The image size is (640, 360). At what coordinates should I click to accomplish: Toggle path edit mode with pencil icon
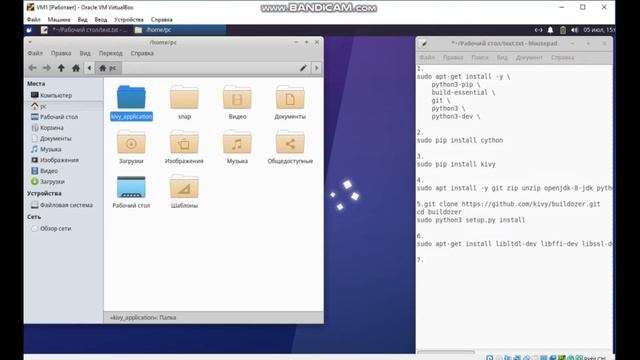tap(303, 68)
